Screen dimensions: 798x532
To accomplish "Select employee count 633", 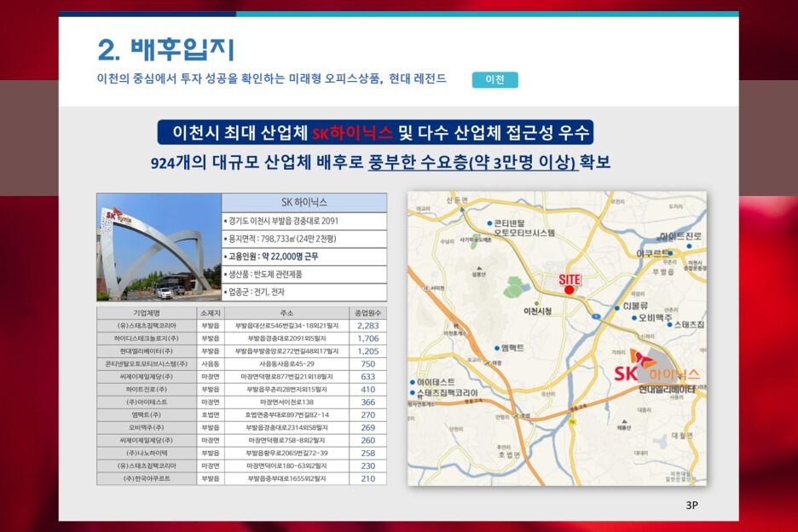I will click(368, 377).
